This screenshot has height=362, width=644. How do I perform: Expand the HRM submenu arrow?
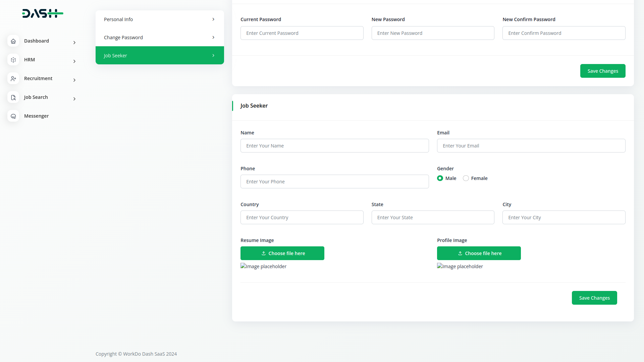coord(74,61)
